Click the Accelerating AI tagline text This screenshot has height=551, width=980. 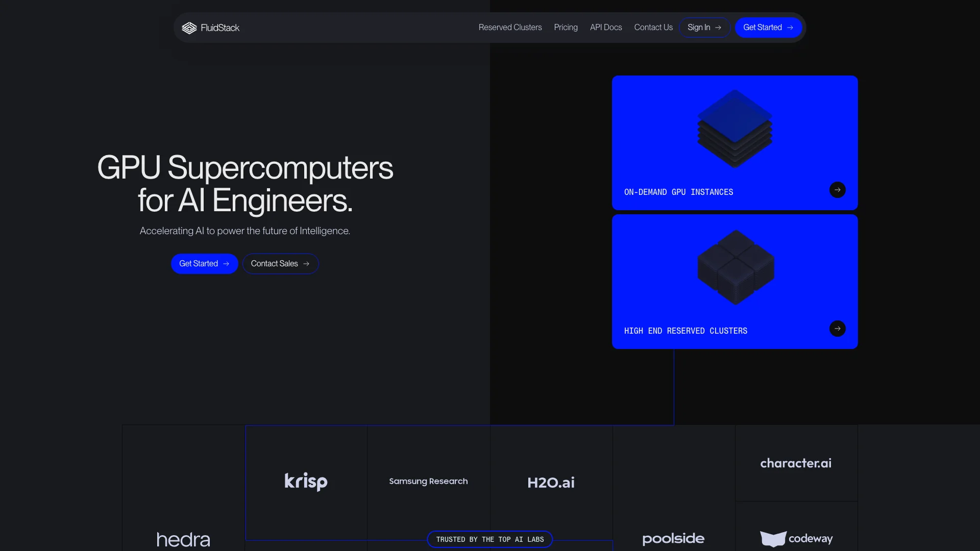(245, 231)
